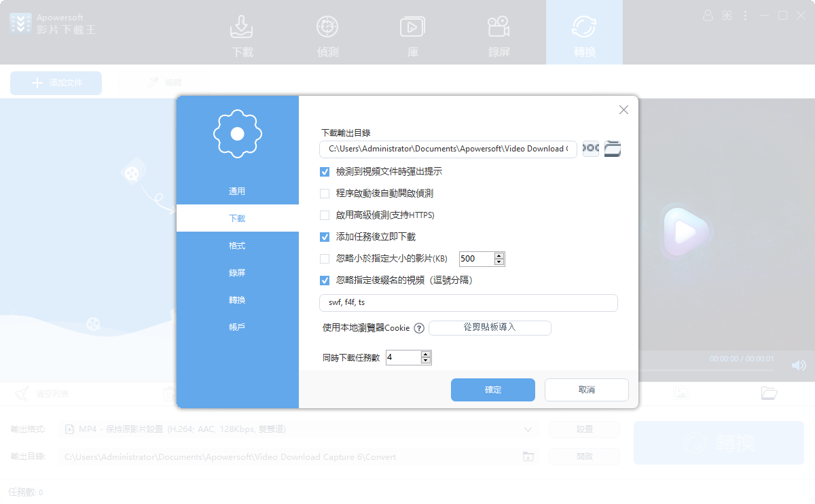Screen dimensions: 815x504
Task: Click 添加文件 add file button
Action: click(56, 83)
